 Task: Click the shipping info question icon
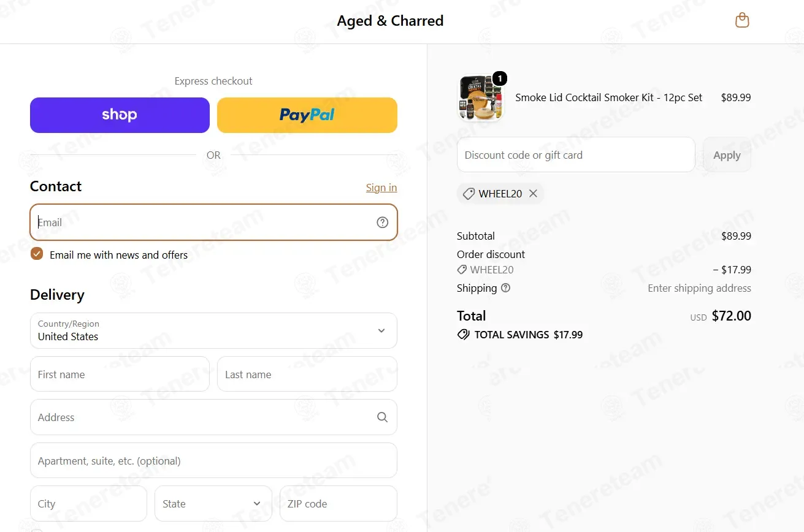point(505,288)
